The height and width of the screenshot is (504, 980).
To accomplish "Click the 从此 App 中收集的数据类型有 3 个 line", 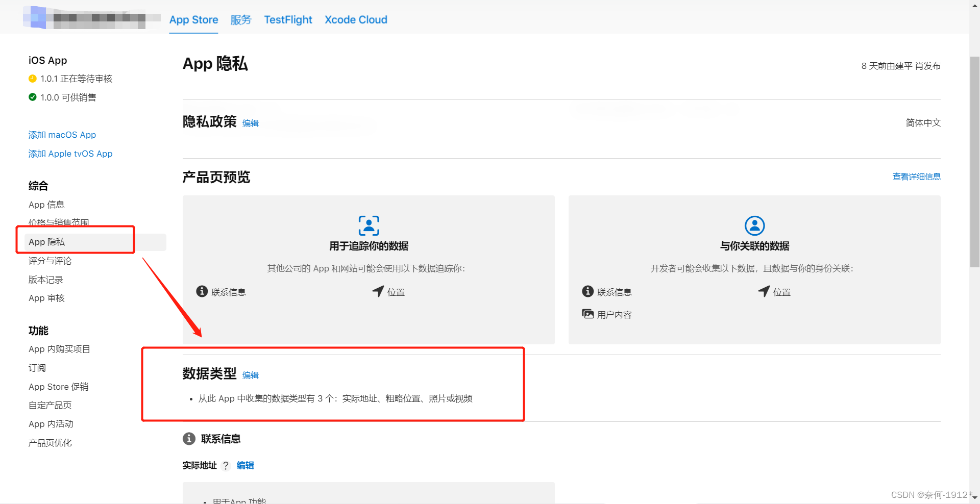I will (x=335, y=398).
